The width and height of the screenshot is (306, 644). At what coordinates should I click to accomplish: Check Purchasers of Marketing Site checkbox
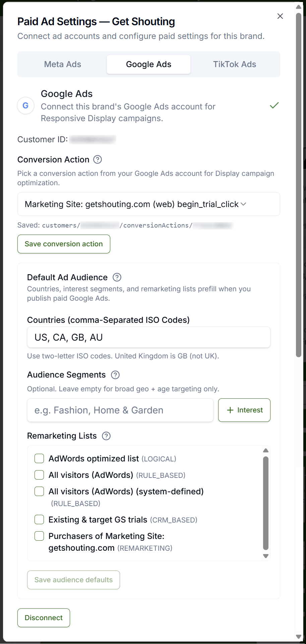(x=39, y=536)
